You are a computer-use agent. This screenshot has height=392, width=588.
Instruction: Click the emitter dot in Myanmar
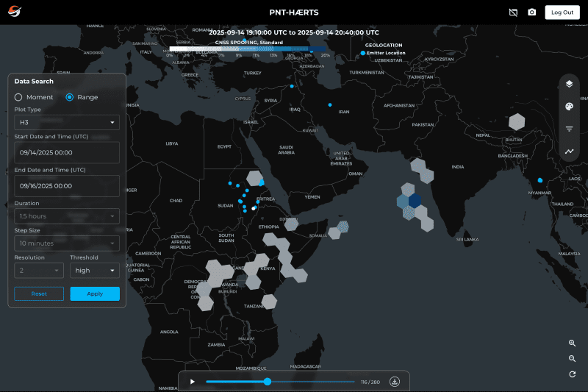click(x=540, y=180)
